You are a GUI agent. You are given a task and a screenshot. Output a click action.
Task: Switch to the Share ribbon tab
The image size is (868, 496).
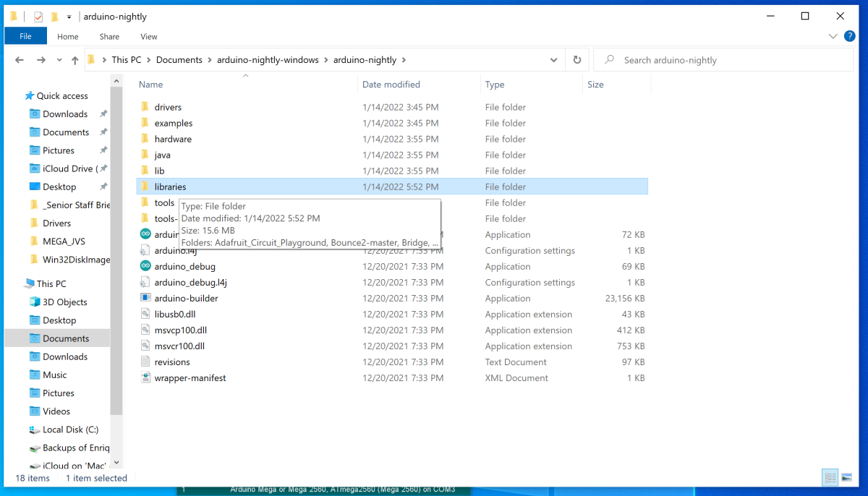[110, 36]
